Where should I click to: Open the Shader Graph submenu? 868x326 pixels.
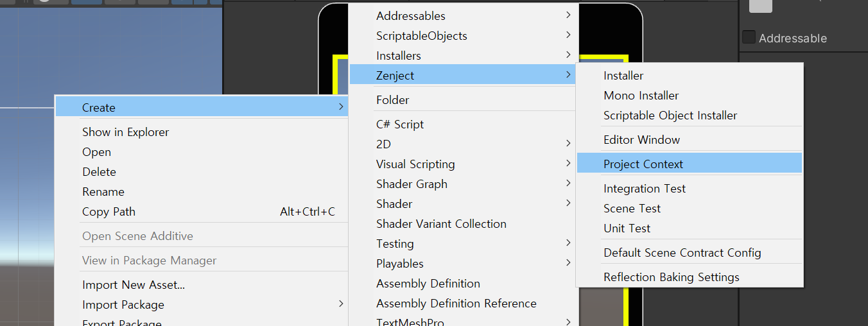coord(412,184)
